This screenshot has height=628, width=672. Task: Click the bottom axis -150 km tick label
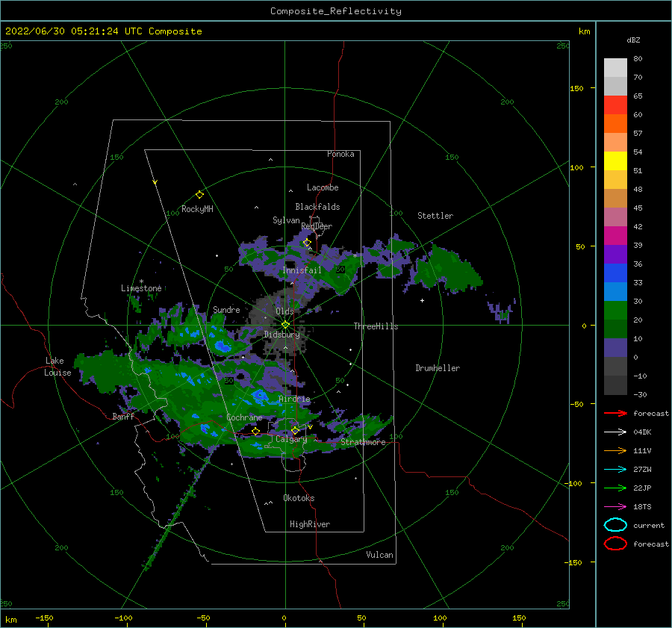tap(44, 618)
